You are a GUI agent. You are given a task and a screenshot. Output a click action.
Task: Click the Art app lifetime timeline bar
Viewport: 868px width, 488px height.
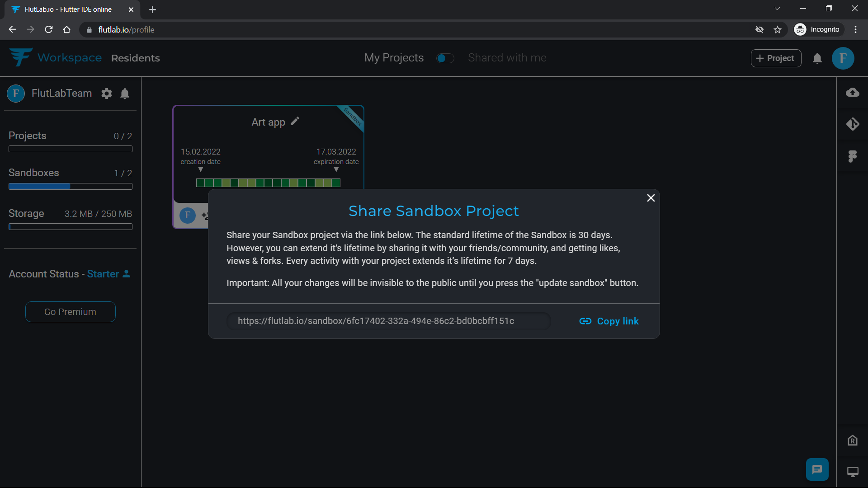click(x=268, y=183)
